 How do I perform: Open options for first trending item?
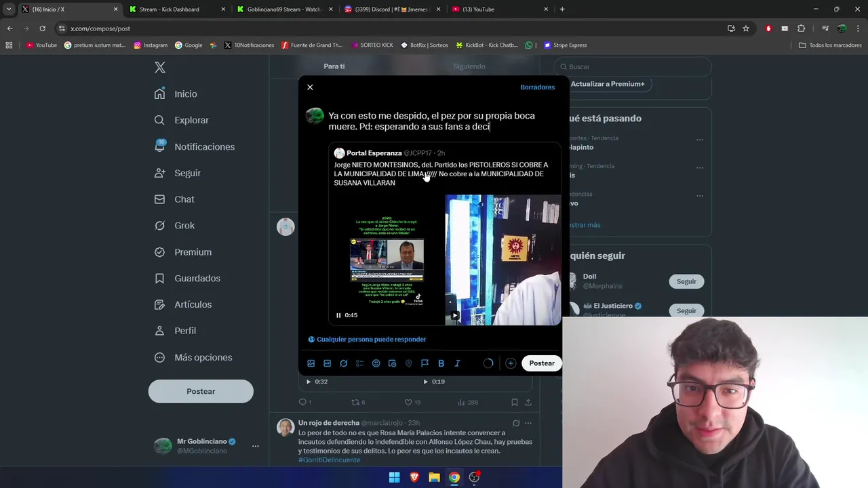point(700,140)
